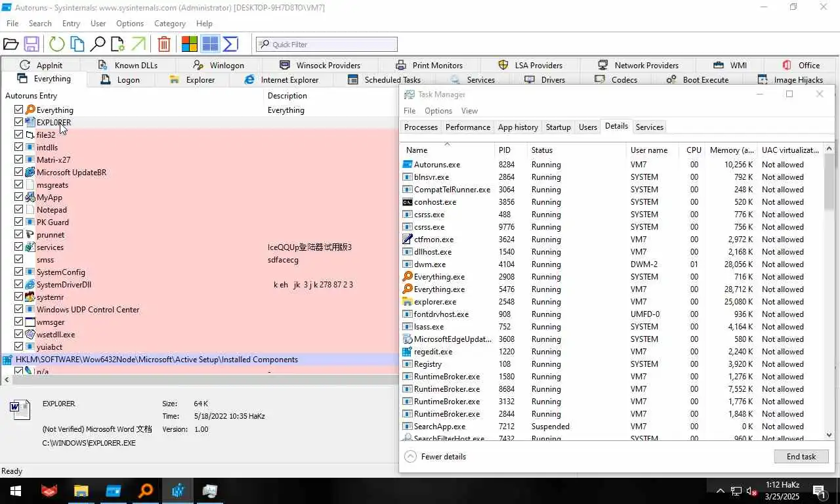Sort Task Manager by Memory column

[730, 150]
